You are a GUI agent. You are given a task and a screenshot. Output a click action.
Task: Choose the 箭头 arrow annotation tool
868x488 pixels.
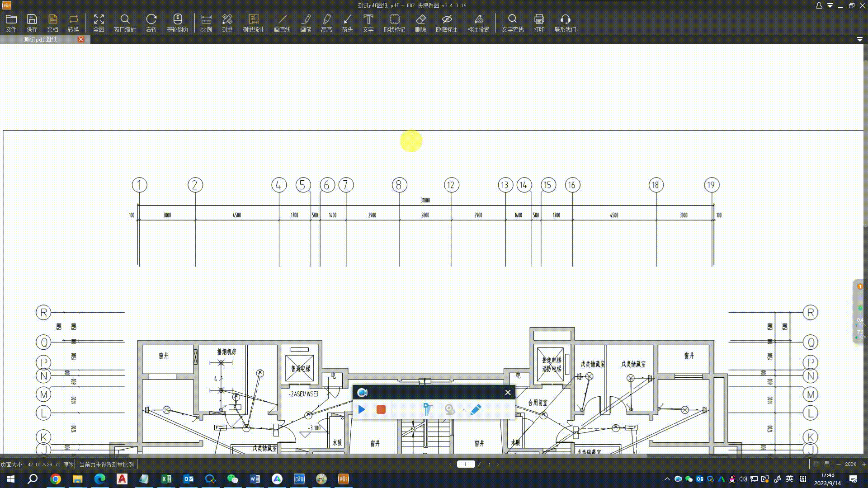point(347,23)
